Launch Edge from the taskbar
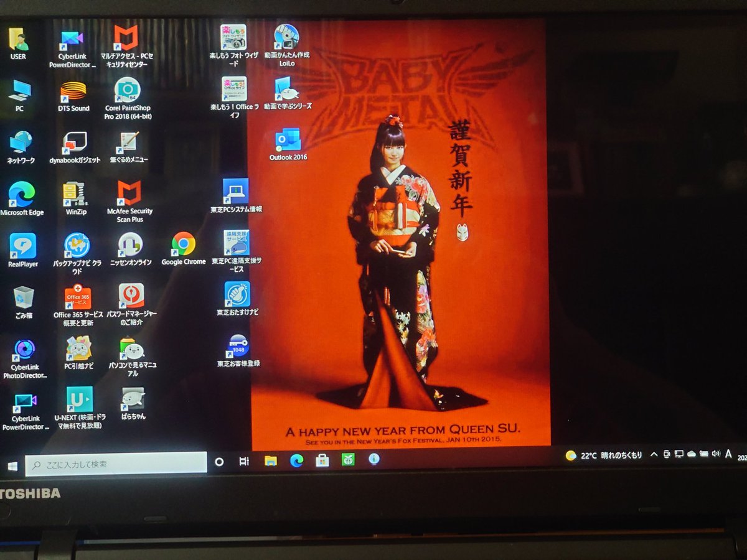Image resolution: width=747 pixels, height=560 pixels. point(296,460)
